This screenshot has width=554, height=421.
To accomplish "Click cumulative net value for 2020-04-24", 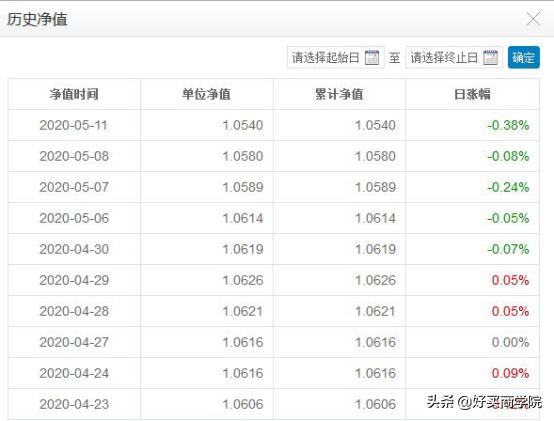I will 375,373.
